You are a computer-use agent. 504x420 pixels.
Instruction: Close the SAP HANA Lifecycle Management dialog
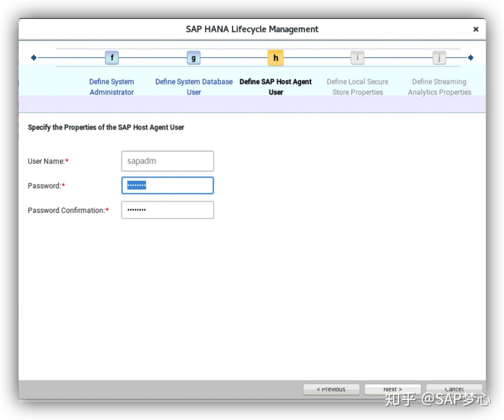(x=476, y=29)
